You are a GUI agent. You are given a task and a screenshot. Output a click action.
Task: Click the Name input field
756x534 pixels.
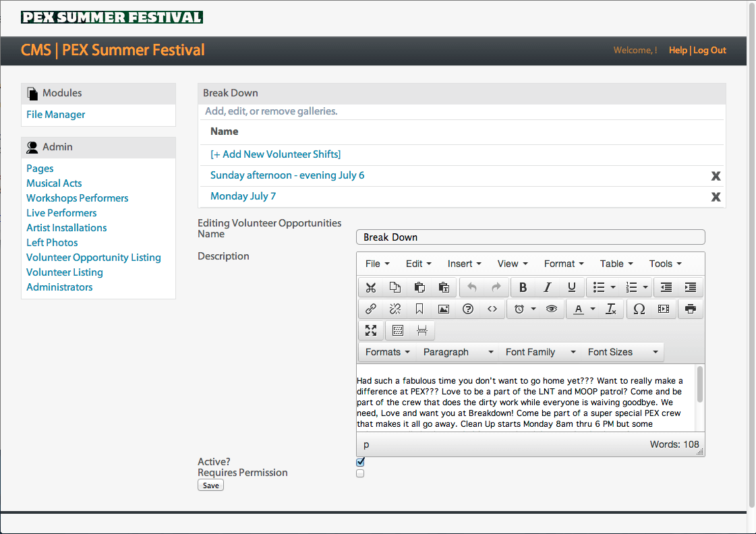pyautogui.click(x=530, y=237)
